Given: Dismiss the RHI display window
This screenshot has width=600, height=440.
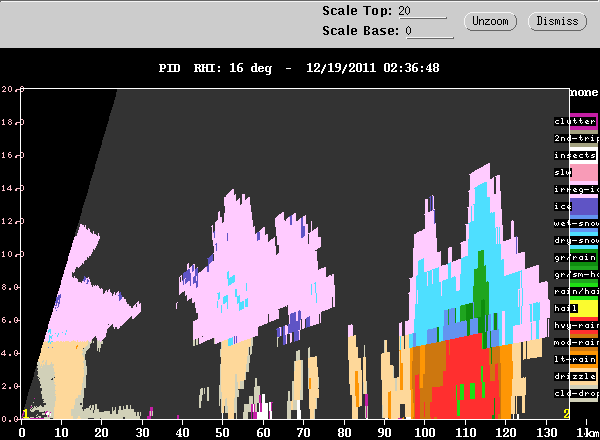Looking at the screenshot, I should coord(557,21).
